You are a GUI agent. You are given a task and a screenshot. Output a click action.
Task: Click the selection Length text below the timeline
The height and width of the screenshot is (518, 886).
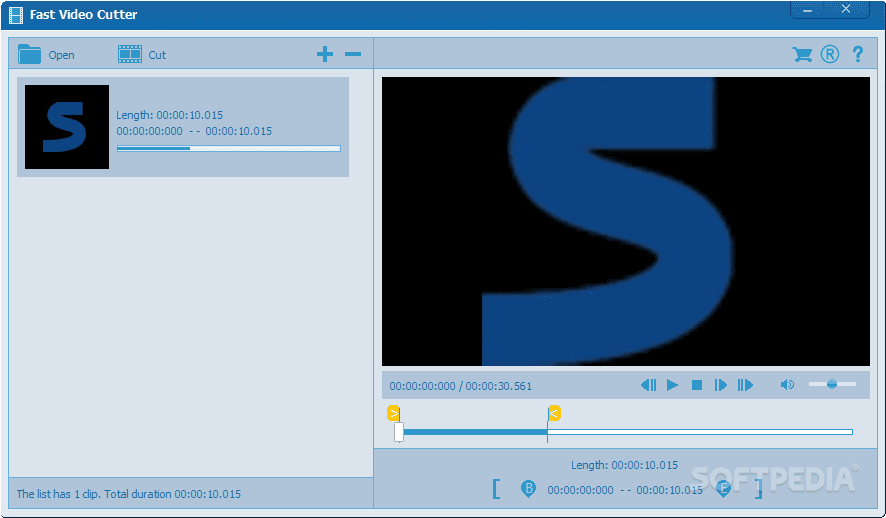[x=624, y=465]
